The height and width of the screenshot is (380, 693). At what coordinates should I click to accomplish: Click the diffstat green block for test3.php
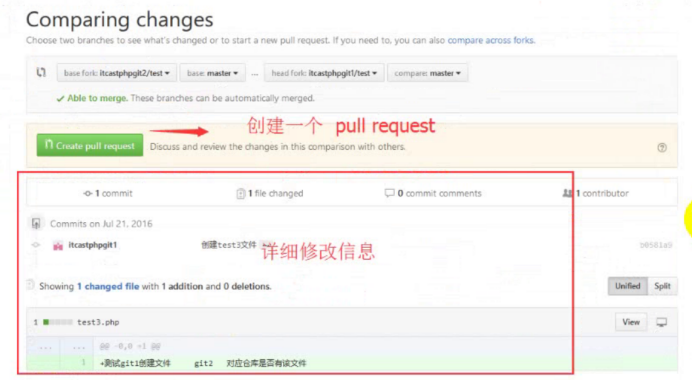(46, 322)
